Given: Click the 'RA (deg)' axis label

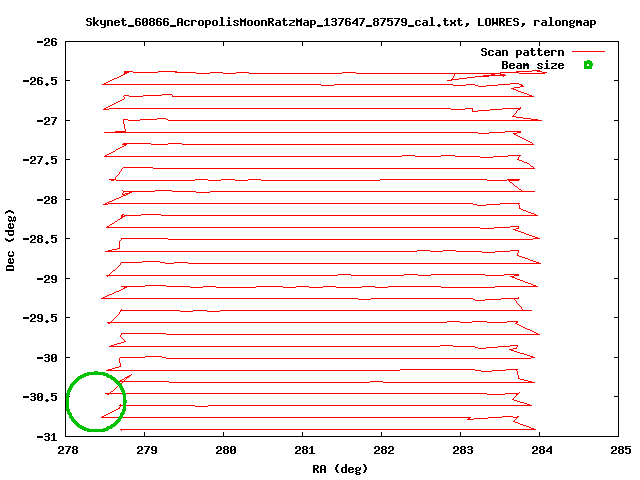Looking at the screenshot, I should pos(340,469).
